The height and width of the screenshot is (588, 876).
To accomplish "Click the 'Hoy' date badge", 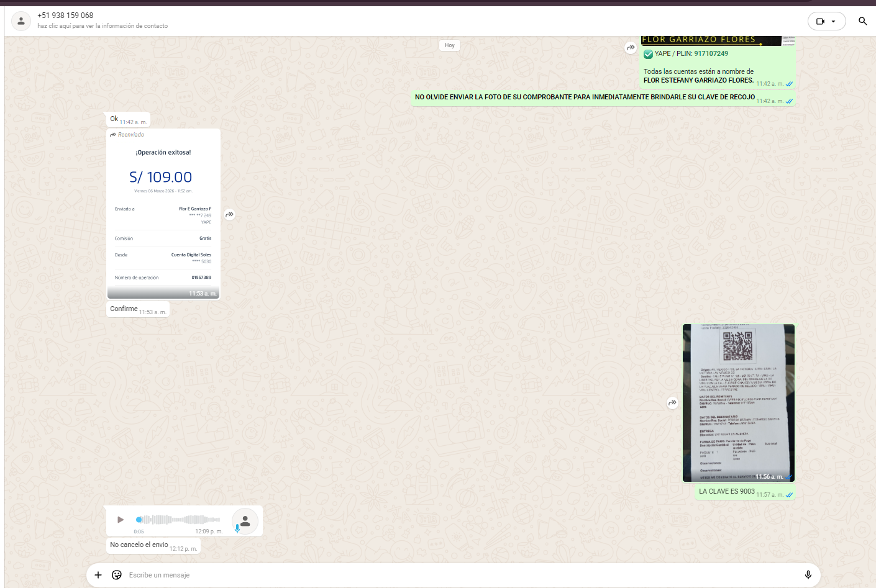I will [450, 45].
